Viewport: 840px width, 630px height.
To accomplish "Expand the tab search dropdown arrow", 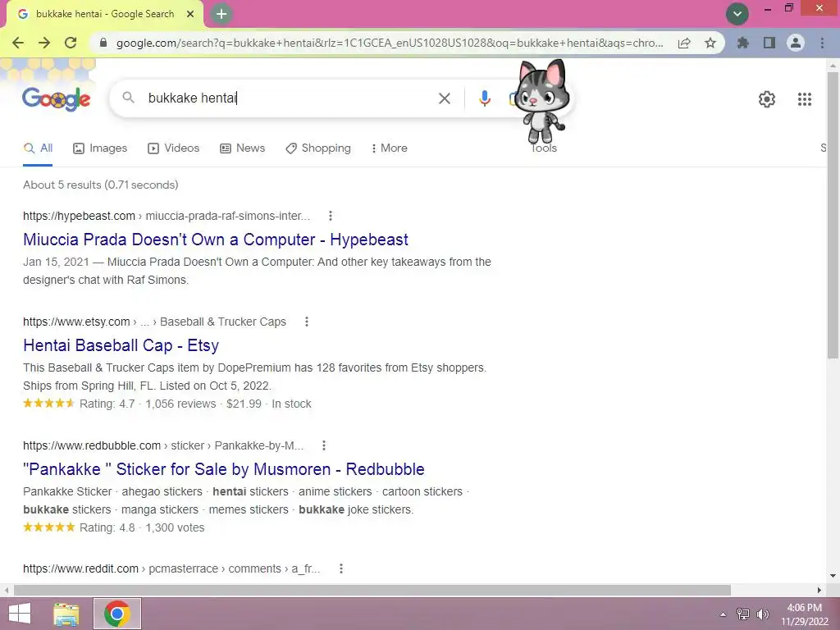I will (737, 14).
